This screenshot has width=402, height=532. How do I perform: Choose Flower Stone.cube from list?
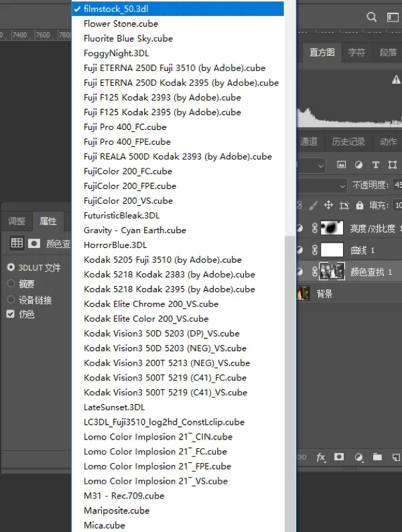tap(178, 23)
